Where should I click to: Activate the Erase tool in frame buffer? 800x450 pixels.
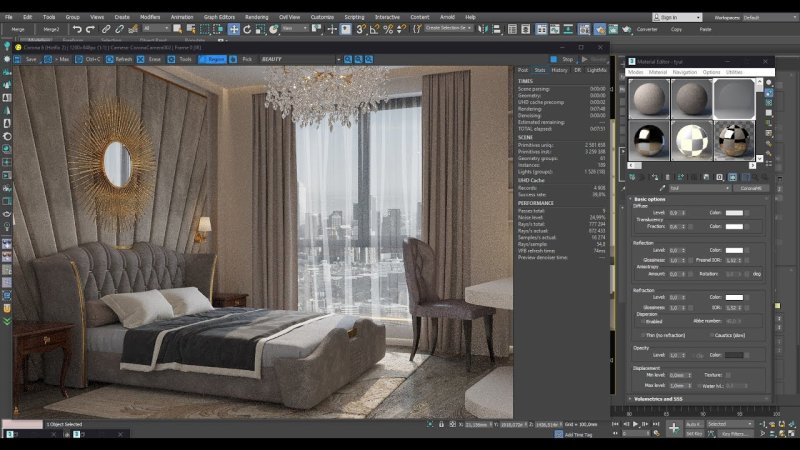(x=151, y=59)
